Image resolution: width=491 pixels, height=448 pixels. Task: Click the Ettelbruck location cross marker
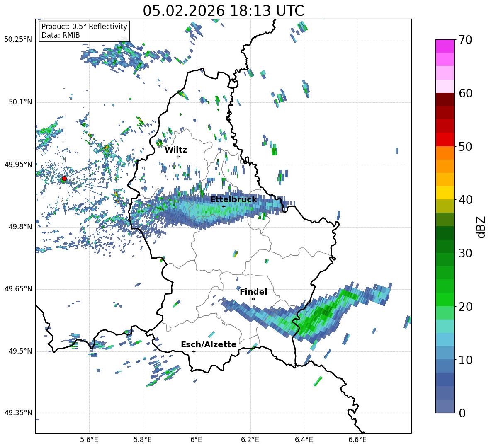click(224, 207)
